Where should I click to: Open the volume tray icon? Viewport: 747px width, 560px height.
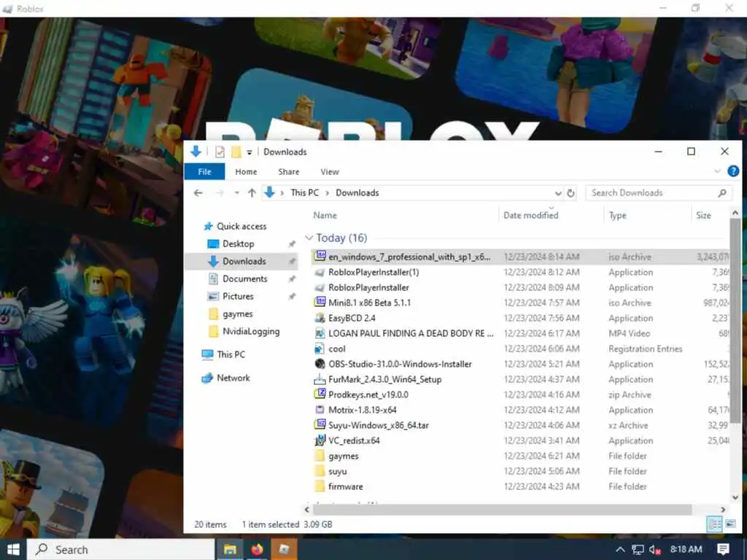point(655,550)
